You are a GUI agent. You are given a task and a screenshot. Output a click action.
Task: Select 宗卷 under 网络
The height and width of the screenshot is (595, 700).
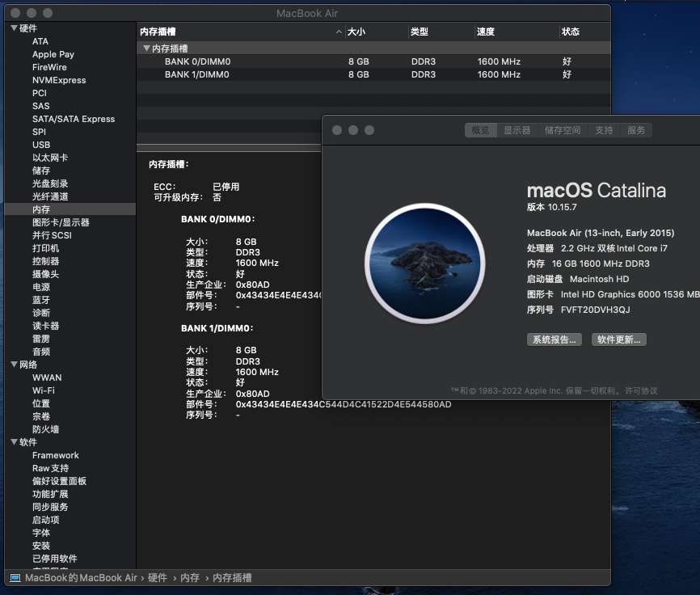(41, 416)
